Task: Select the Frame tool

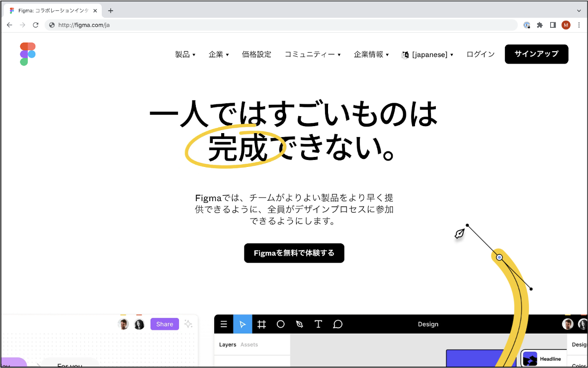Action: pos(262,324)
